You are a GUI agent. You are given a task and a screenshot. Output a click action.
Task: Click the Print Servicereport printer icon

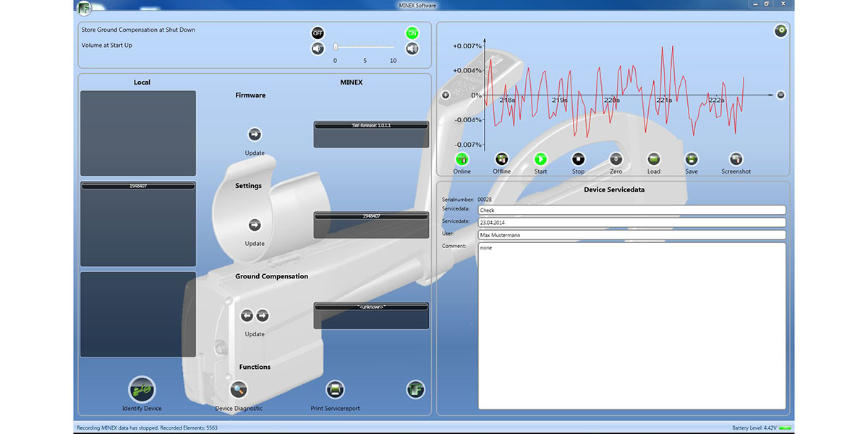pyautogui.click(x=335, y=390)
